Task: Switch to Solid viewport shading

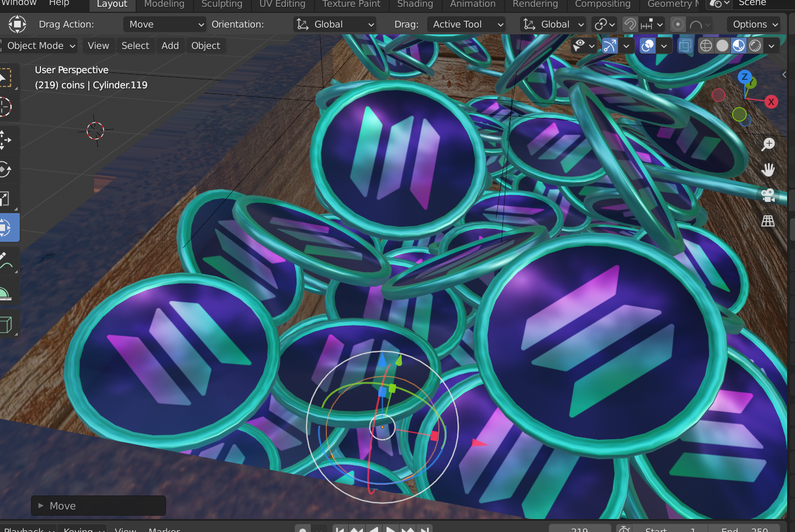Action: pyautogui.click(x=722, y=46)
